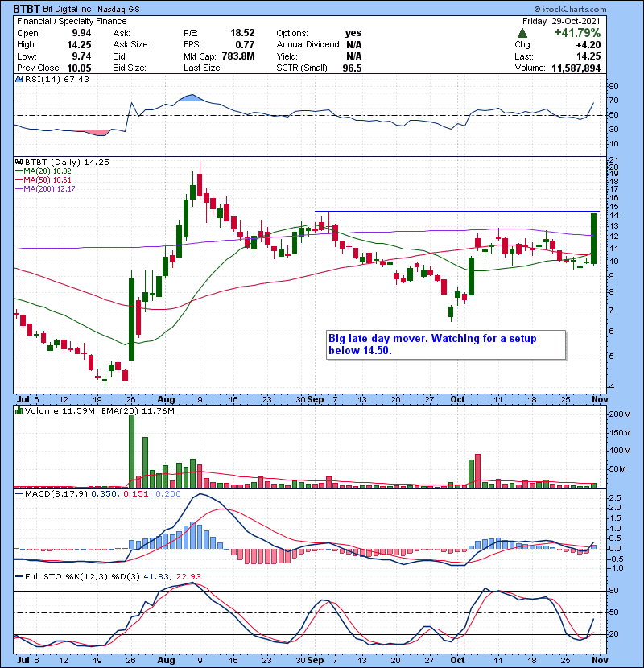Click the 'Big late day mover' annotation box
The image size is (644, 668).
coord(446,344)
